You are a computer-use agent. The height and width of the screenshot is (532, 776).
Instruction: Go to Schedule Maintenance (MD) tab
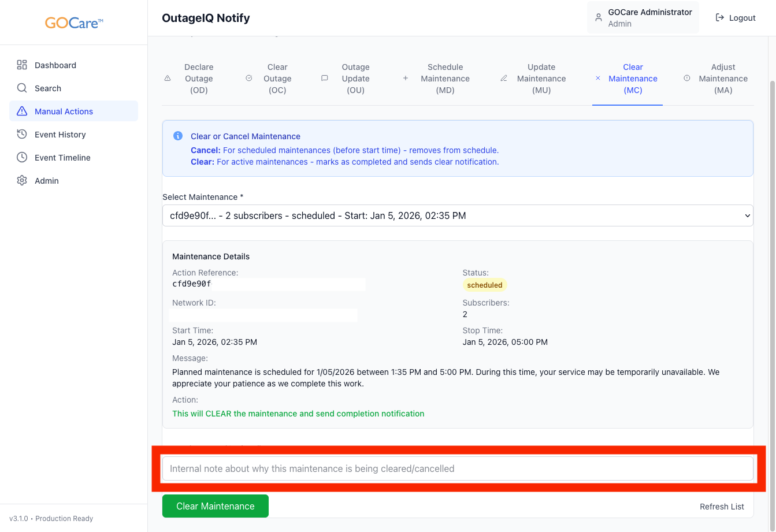(439, 79)
